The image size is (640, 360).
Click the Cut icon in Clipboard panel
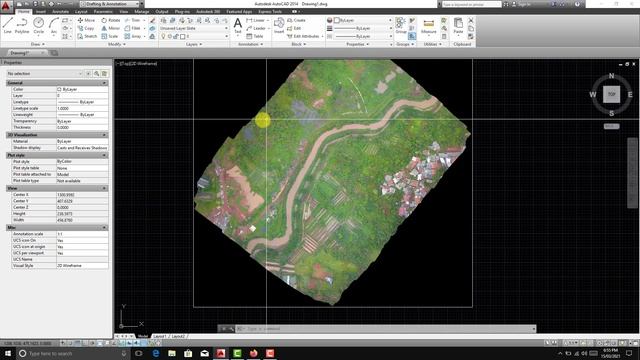tap(471, 20)
